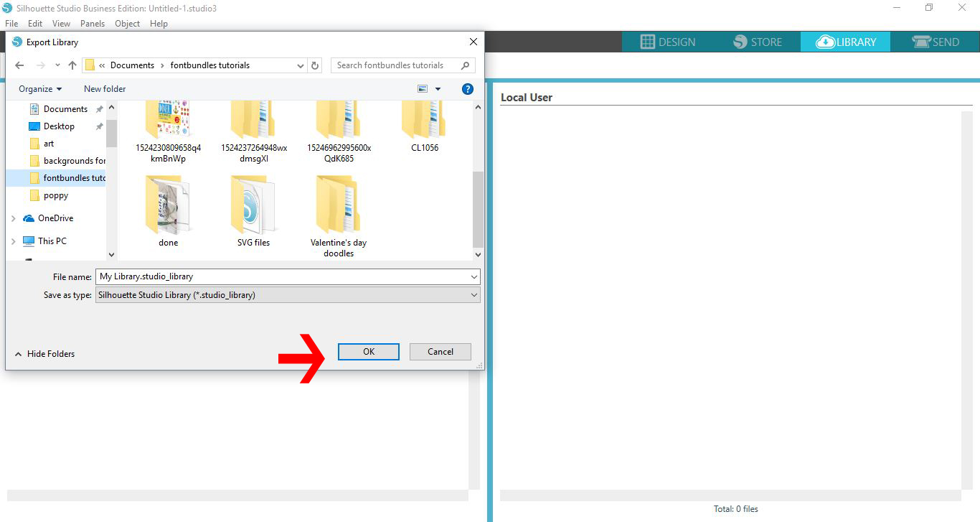Create a New folder
Image resolution: width=980 pixels, height=522 pixels.
(x=104, y=88)
